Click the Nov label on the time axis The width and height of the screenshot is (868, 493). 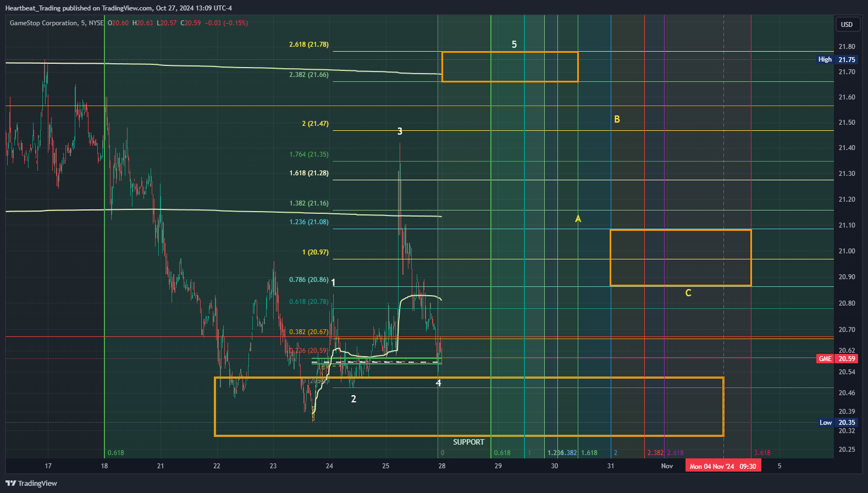click(667, 466)
